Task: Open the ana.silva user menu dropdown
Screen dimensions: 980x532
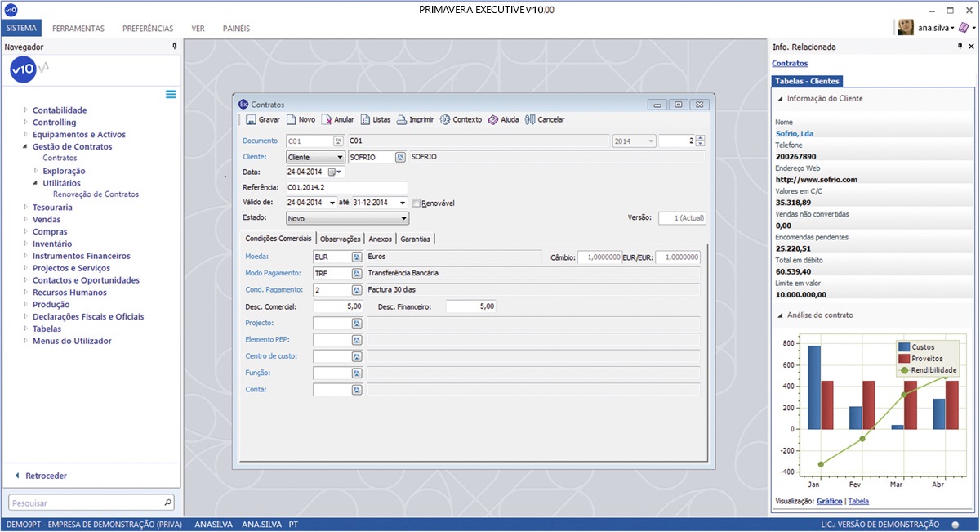Action: point(951,28)
